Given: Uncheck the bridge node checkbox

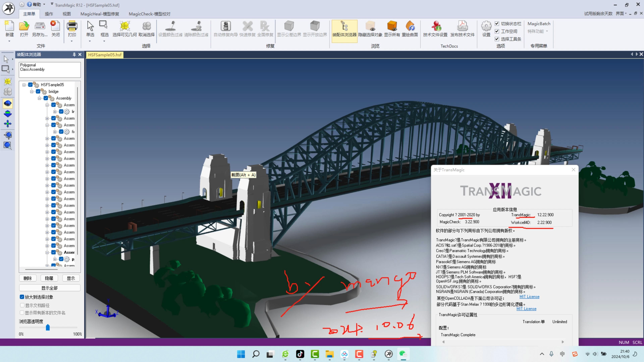Looking at the screenshot, I should coord(38,92).
